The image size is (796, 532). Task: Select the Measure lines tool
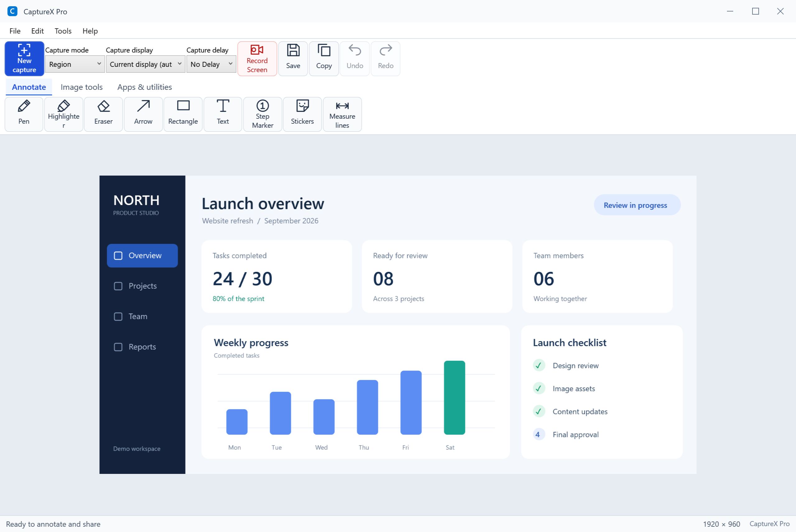pos(342,114)
